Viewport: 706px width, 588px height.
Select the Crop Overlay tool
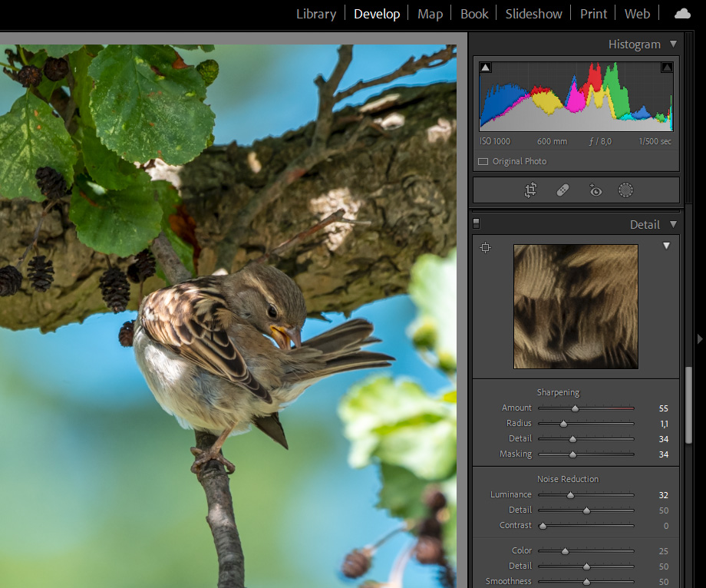click(x=530, y=190)
